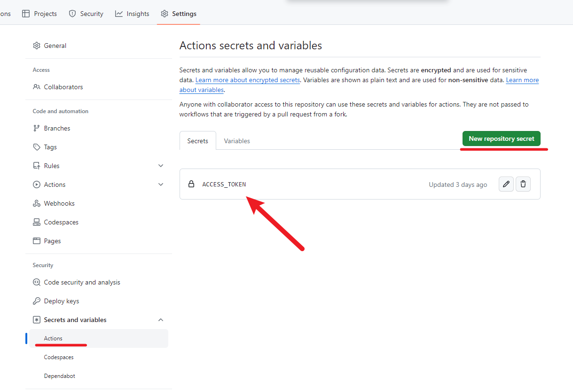Expand the Actions section chevron
This screenshot has width=573, height=392.
pyautogui.click(x=161, y=184)
